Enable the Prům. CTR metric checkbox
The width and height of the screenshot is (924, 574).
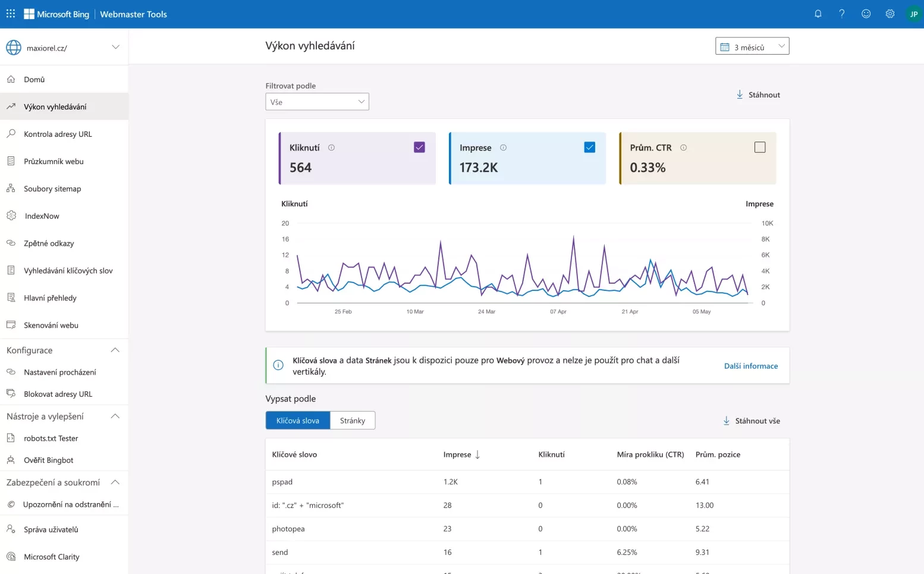[760, 147]
